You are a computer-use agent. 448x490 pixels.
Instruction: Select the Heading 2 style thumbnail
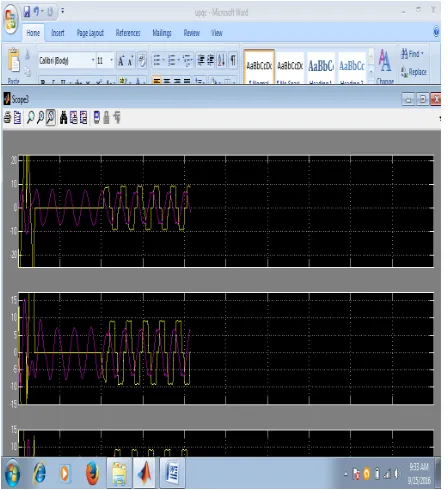coord(352,67)
